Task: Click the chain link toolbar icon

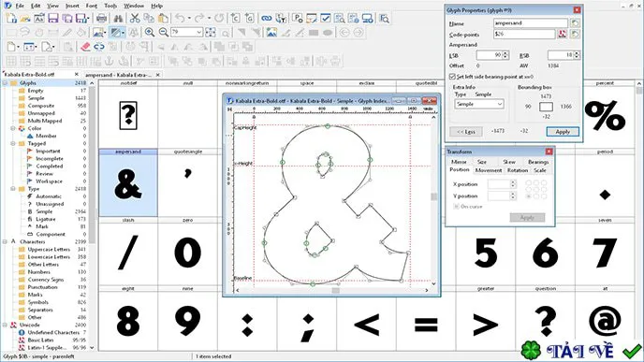Action: pos(267,19)
